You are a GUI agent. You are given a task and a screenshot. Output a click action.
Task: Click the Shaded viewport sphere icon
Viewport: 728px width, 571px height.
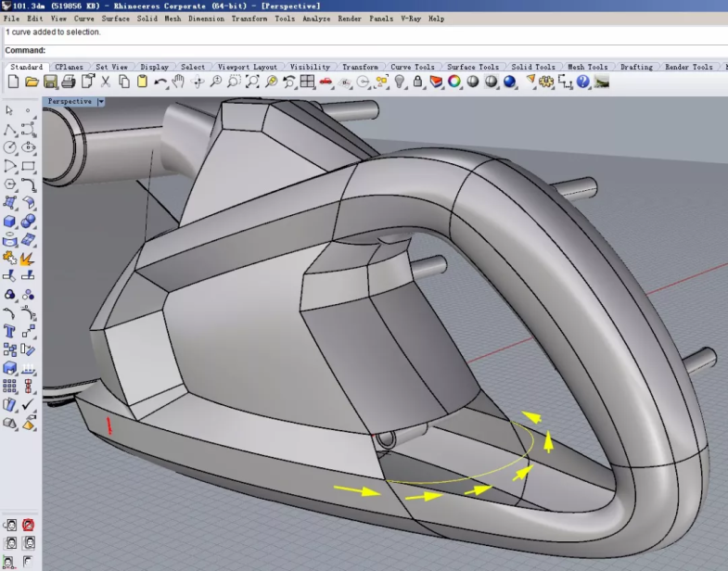pyautogui.click(x=473, y=82)
